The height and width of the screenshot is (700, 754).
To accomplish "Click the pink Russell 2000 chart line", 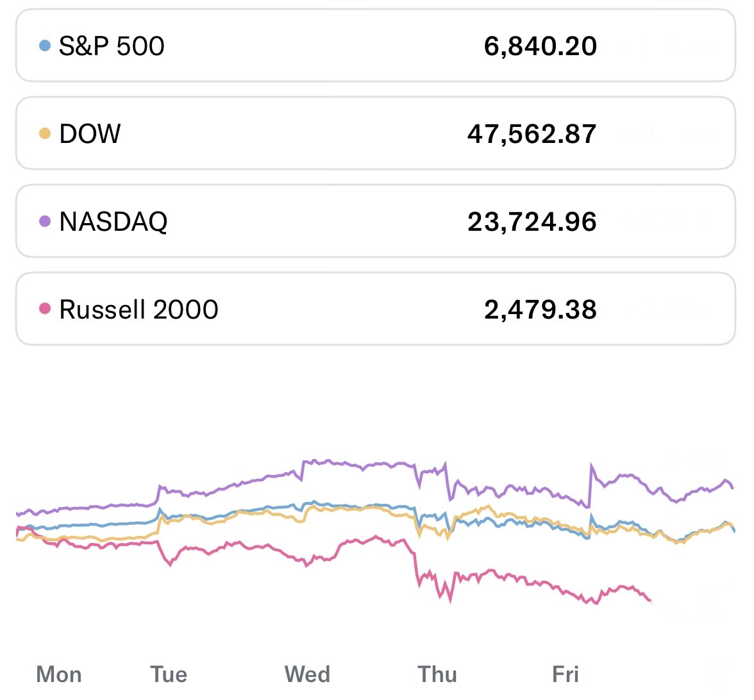I will click(256, 547).
